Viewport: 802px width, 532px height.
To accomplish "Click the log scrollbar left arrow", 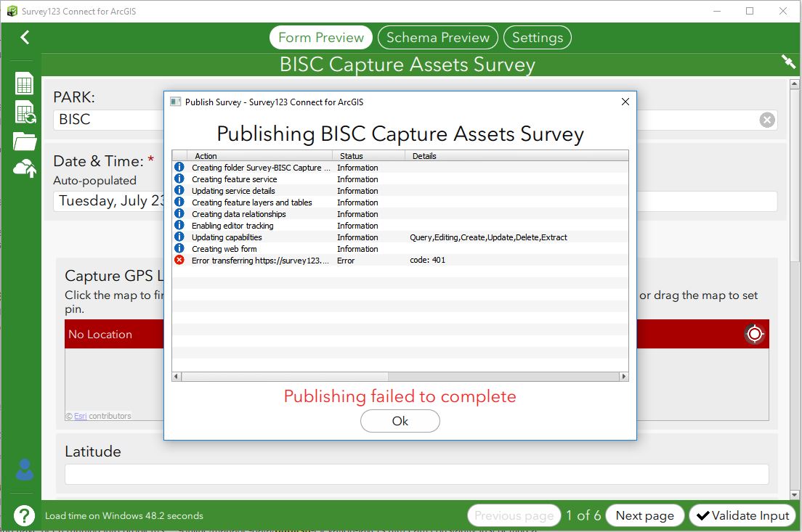I will 177,377.
